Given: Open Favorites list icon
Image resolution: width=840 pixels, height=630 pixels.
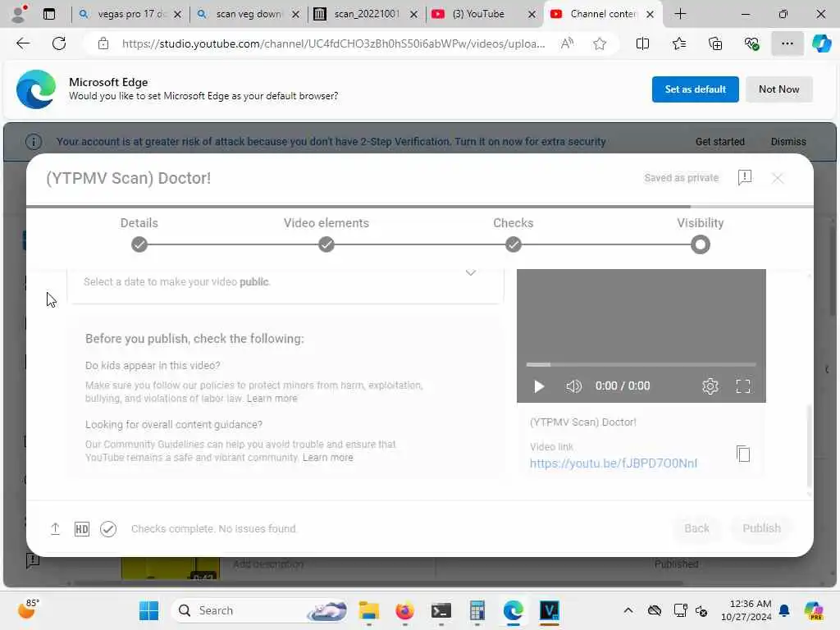Looking at the screenshot, I should pyautogui.click(x=678, y=43).
